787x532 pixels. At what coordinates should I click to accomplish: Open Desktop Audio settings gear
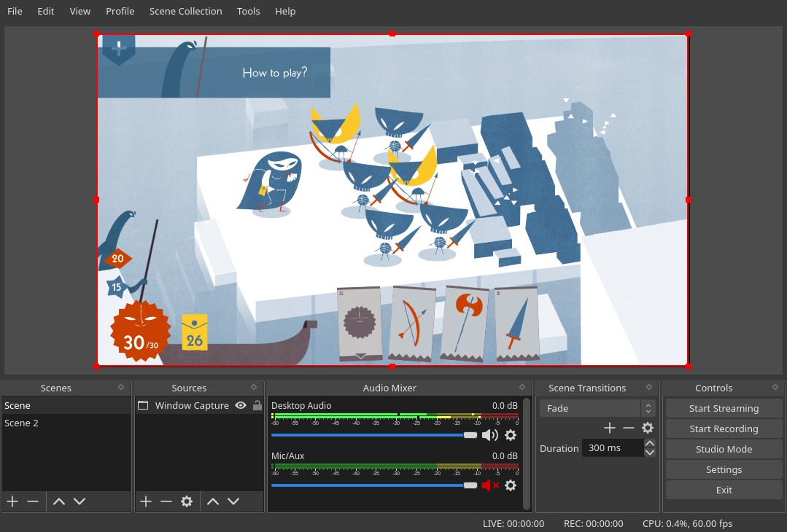[511, 435]
